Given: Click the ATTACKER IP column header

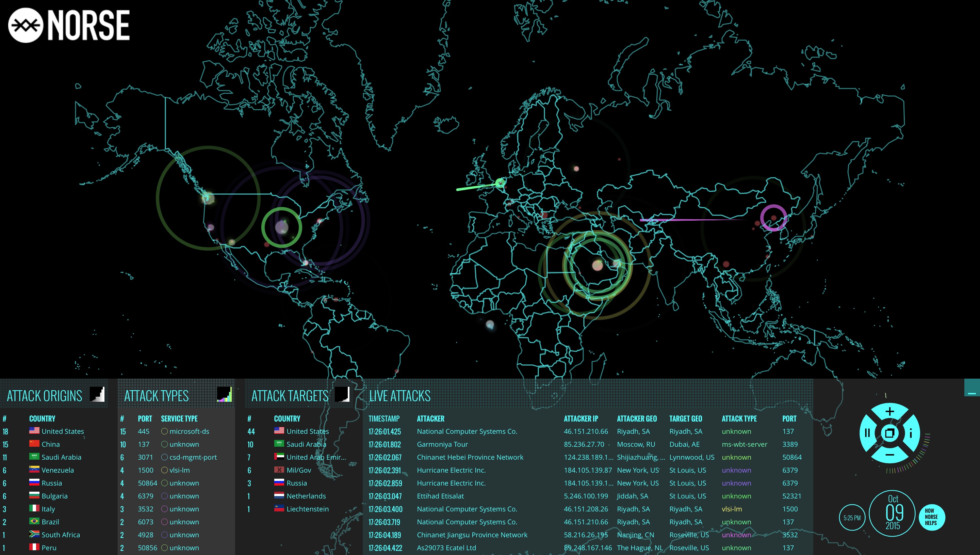Looking at the screenshot, I should [581, 418].
